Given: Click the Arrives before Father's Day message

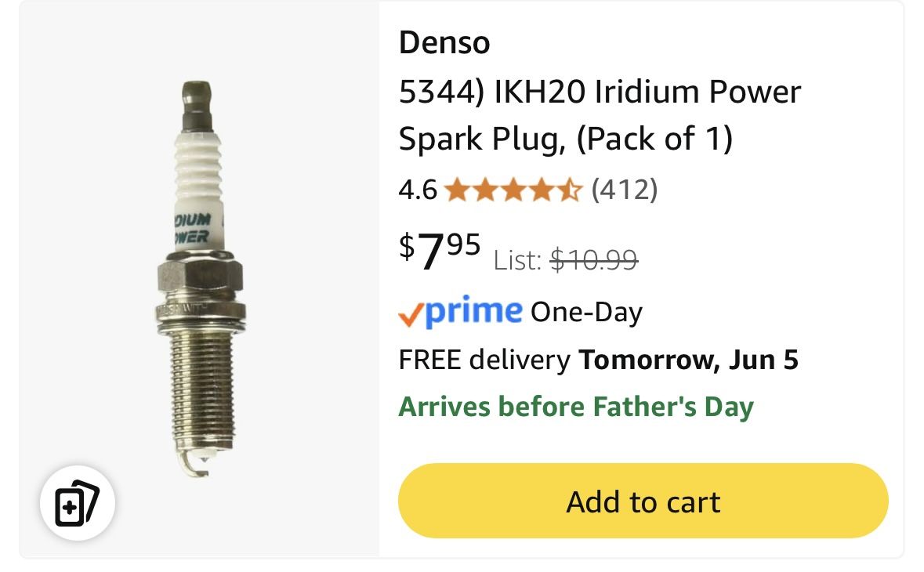Looking at the screenshot, I should point(575,407).
